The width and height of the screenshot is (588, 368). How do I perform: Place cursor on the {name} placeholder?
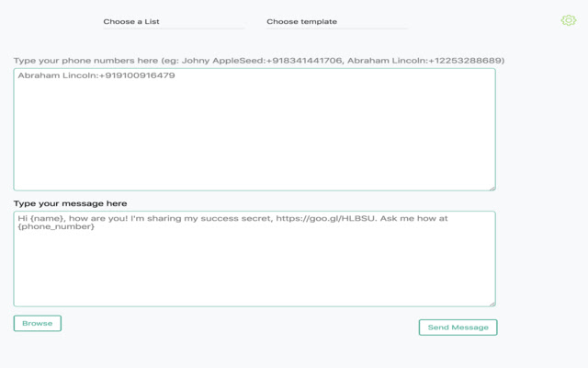[44, 219]
